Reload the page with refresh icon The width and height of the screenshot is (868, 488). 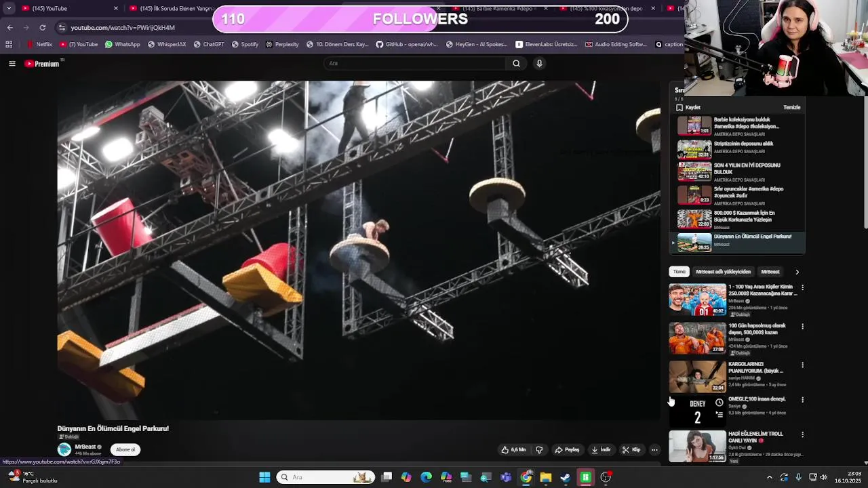click(x=42, y=28)
